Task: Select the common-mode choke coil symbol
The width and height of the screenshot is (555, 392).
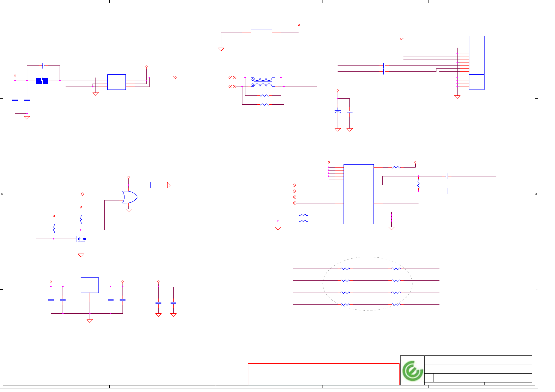Action: coord(263,82)
